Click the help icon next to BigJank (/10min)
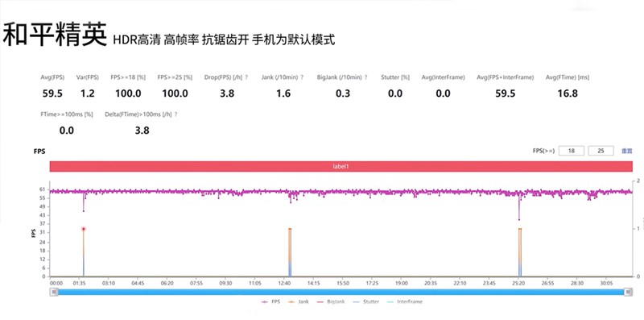 (x=365, y=77)
